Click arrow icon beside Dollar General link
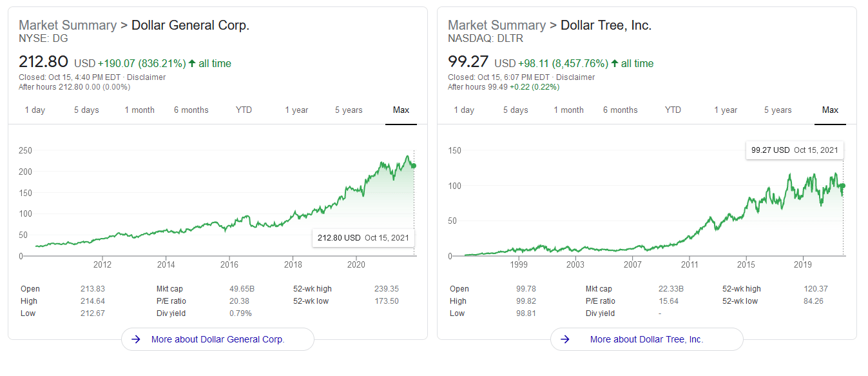Image resolution: width=868 pixels, height=376 pixels. point(136,339)
